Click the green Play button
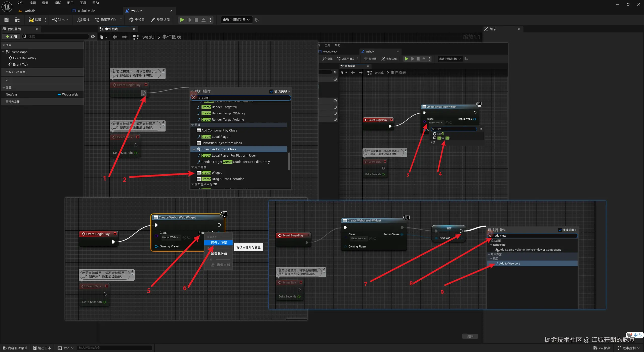Image resolution: width=644 pixels, height=352 pixels. [182, 20]
